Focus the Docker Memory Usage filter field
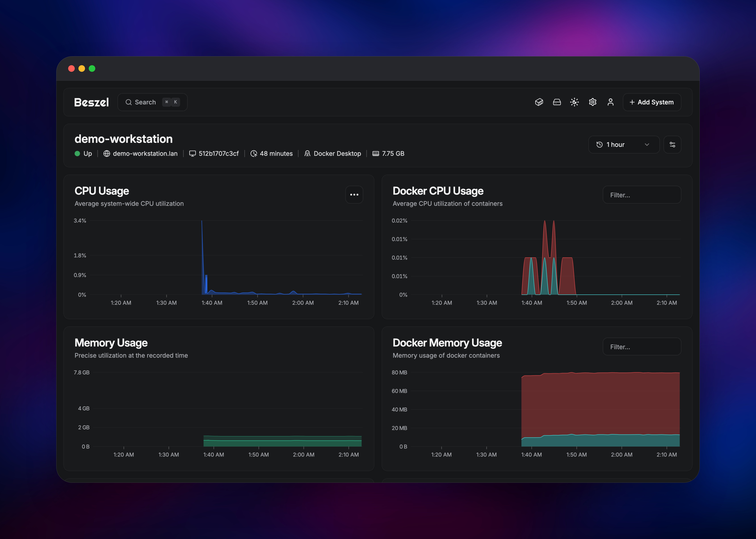The height and width of the screenshot is (539, 756). click(x=642, y=346)
